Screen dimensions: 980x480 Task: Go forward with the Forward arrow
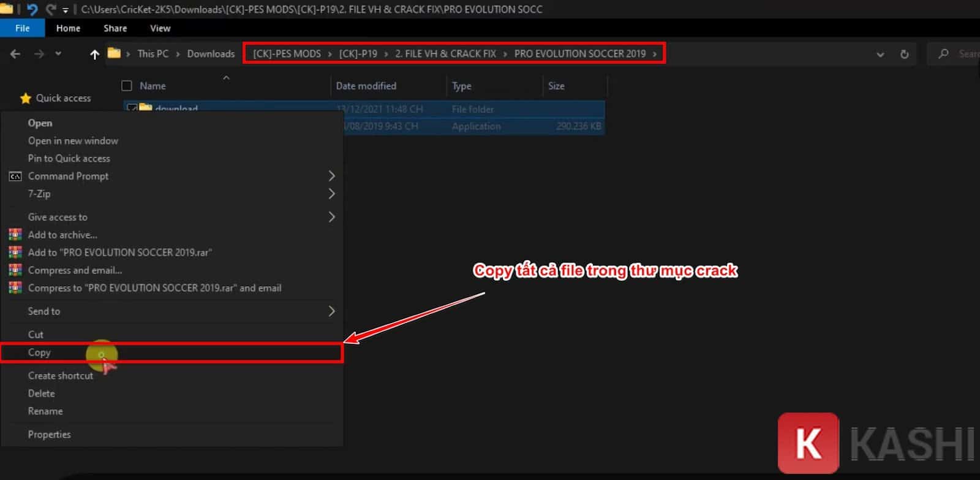click(39, 54)
